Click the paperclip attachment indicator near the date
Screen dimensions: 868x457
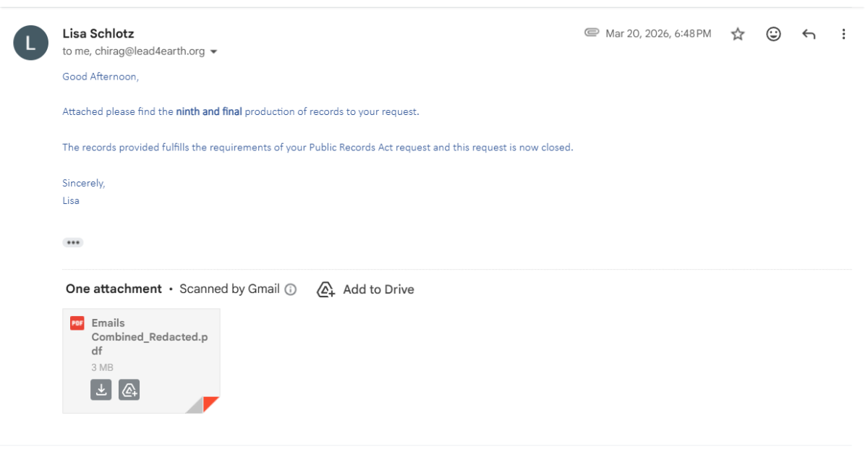pos(592,33)
